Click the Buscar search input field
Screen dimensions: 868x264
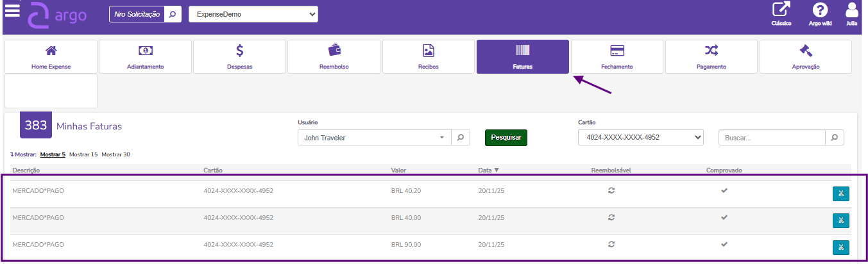point(771,138)
